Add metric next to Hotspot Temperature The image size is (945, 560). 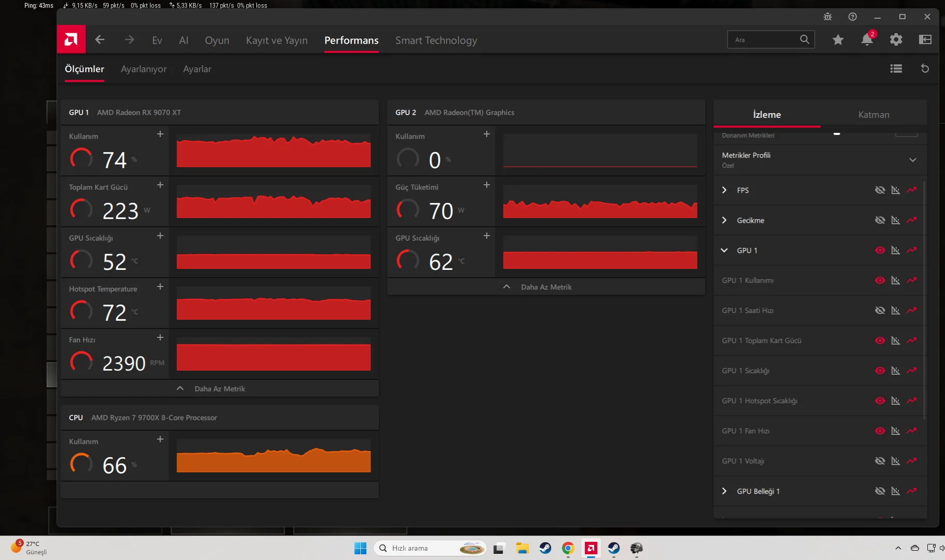pyautogui.click(x=160, y=286)
